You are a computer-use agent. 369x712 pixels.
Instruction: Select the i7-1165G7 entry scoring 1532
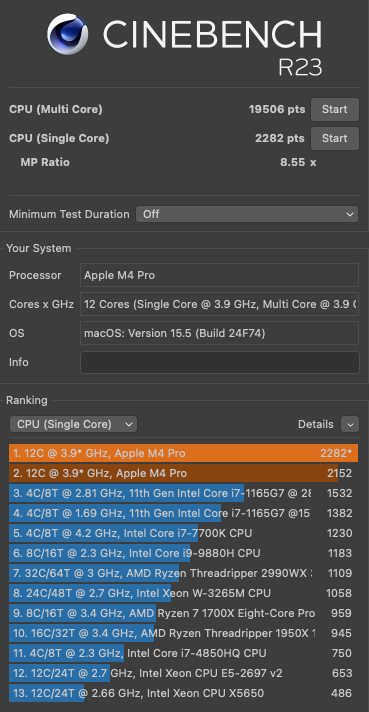tap(183, 493)
